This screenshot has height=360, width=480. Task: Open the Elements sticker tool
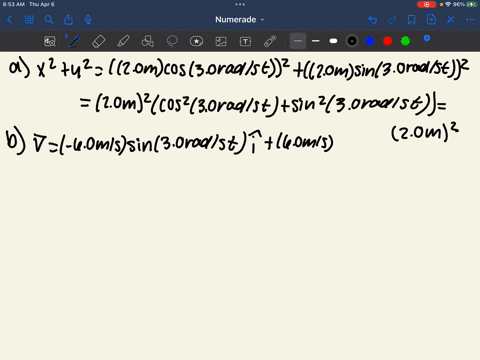point(196,41)
